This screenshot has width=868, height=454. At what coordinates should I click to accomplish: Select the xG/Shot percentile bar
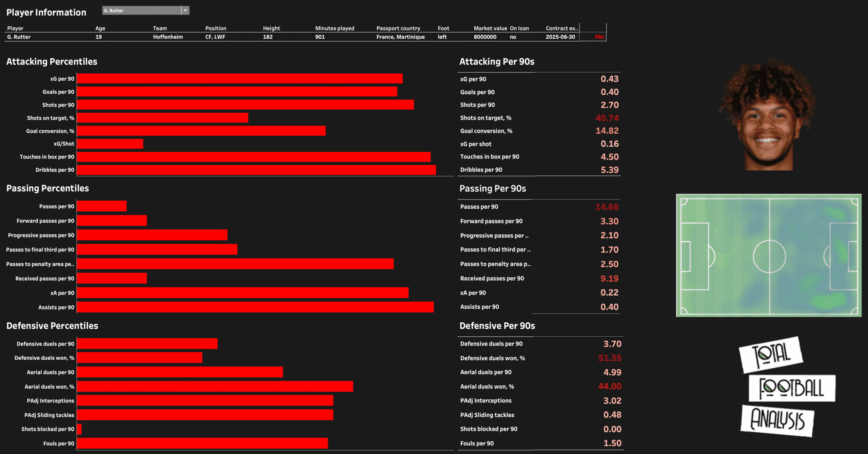tap(110, 144)
